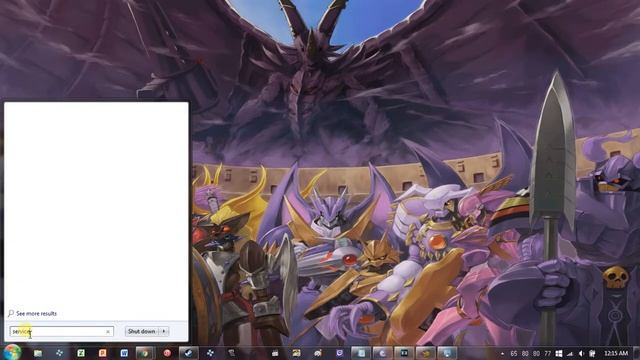
Task: Open the volume speaker icon in system tray
Action: [581, 353]
